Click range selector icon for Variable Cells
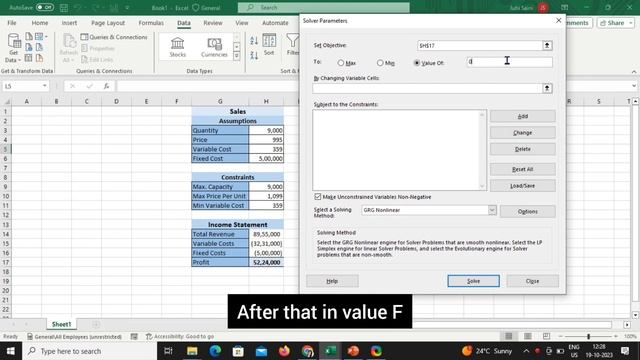This screenshot has width=640, height=360. coord(547,88)
